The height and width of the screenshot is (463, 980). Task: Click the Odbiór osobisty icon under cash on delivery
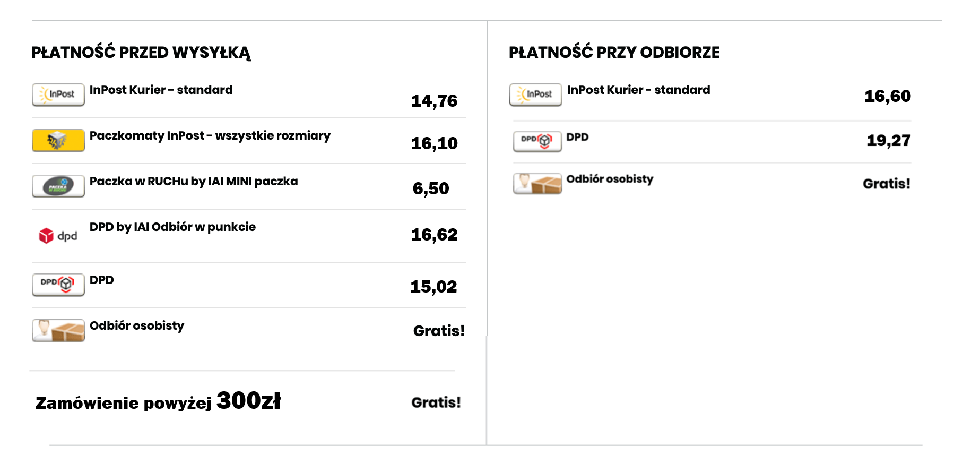tap(537, 183)
